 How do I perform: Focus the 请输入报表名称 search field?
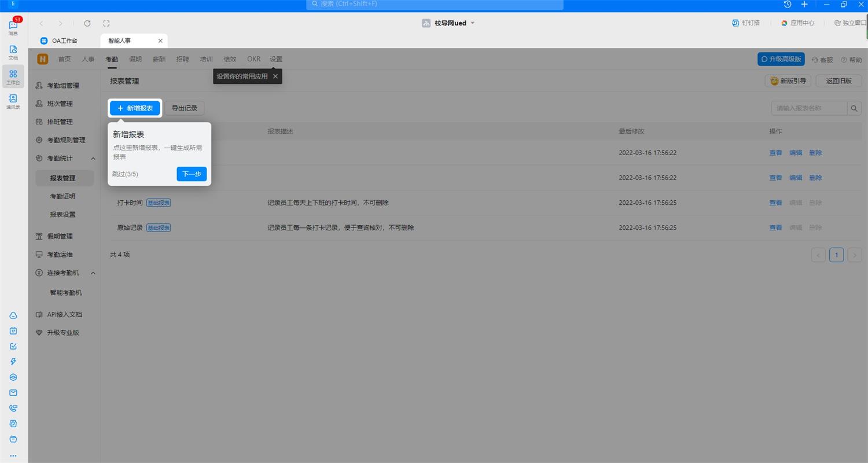pyautogui.click(x=809, y=108)
